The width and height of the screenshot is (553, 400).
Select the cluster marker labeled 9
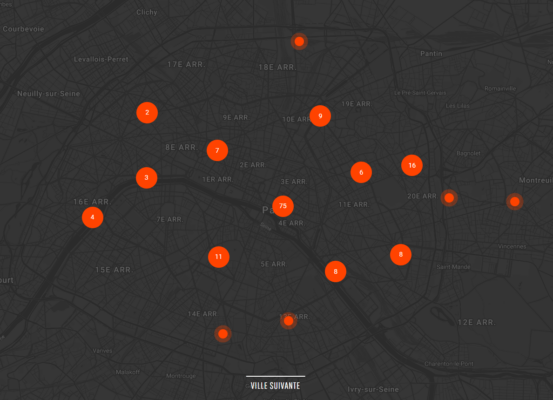pos(320,116)
